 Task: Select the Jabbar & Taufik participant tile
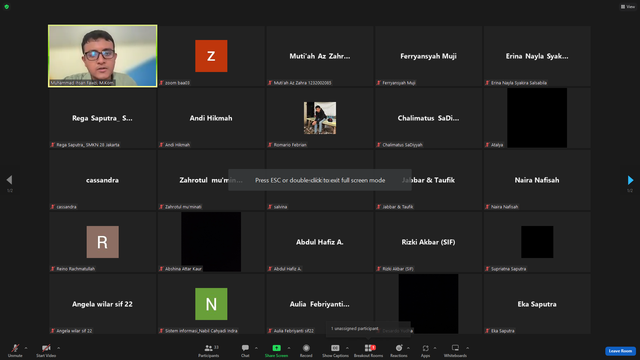point(428,180)
